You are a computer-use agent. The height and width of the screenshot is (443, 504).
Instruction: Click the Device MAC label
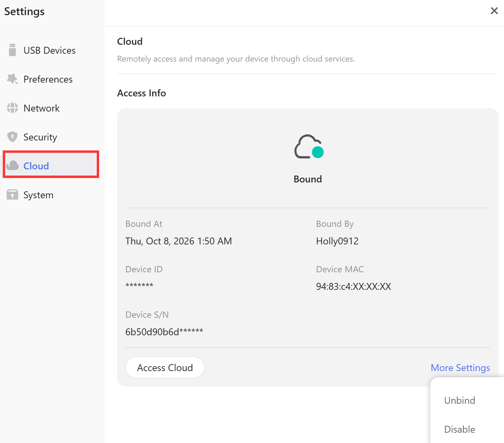(x=340, y=269)
